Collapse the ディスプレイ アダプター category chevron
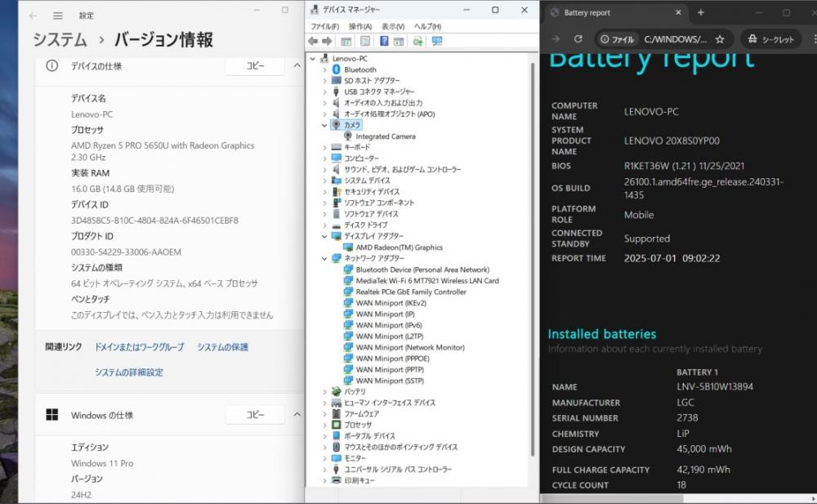This screenshot has width=817, height=504. (x=324, y=236)
